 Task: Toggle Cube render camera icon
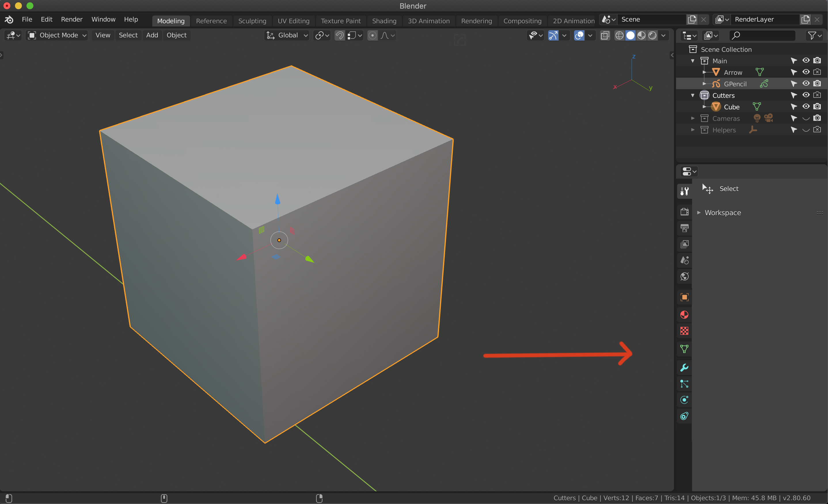point(817,106)
